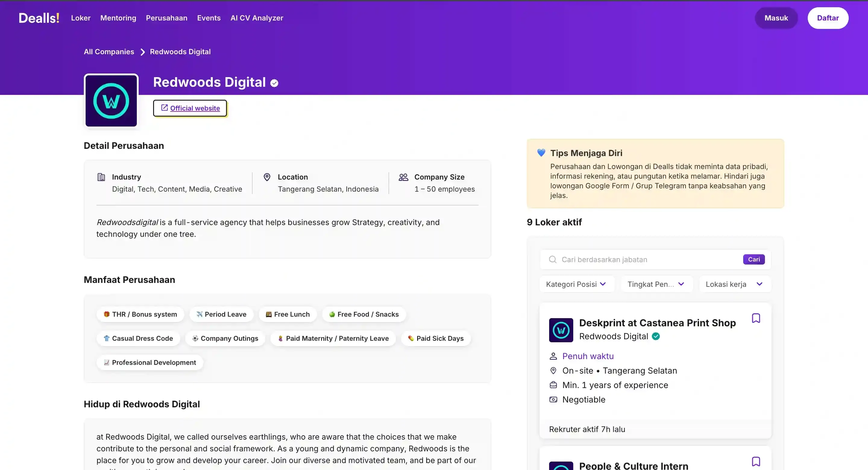Click the Company Size people icon
Viewport: 868px width, 470px height.
tap(403, 177)
